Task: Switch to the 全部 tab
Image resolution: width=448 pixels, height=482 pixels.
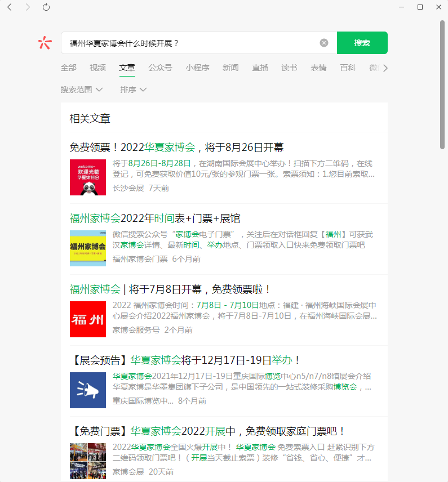Action: coord(69,68)
